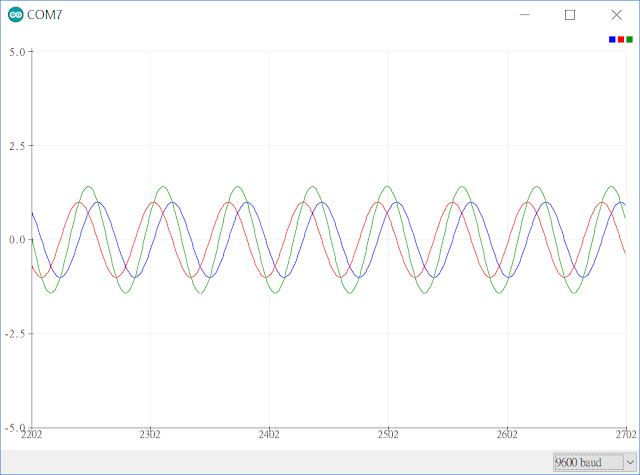
Task: Click the 2602 X-axis label
Action: click(x=507, y=435)
